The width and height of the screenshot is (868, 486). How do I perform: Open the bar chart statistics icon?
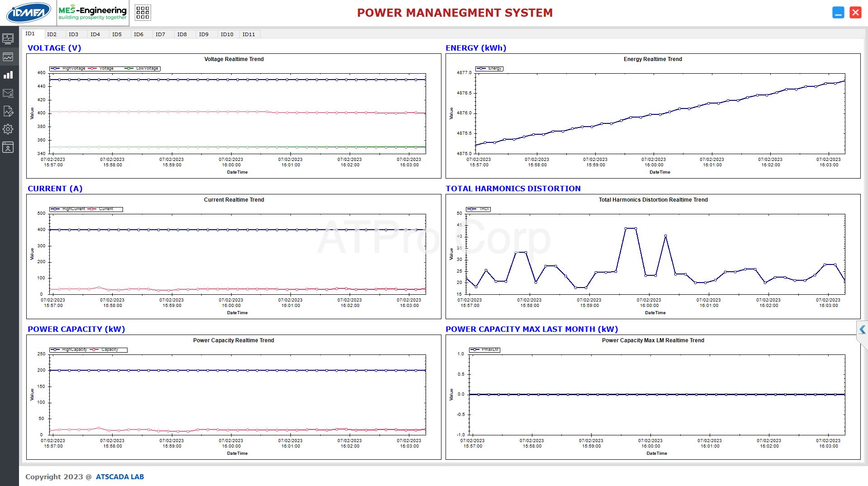[x=8, y=75]
